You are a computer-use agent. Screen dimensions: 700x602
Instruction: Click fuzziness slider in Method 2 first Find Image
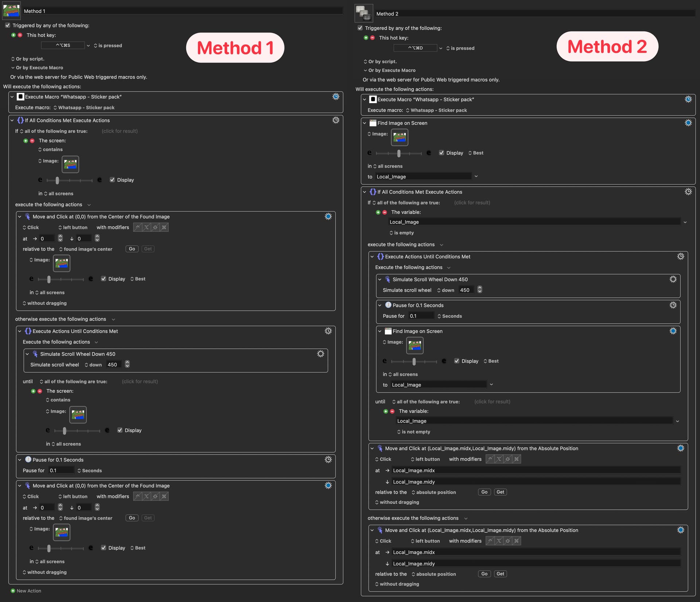click(x=398, y=153)
